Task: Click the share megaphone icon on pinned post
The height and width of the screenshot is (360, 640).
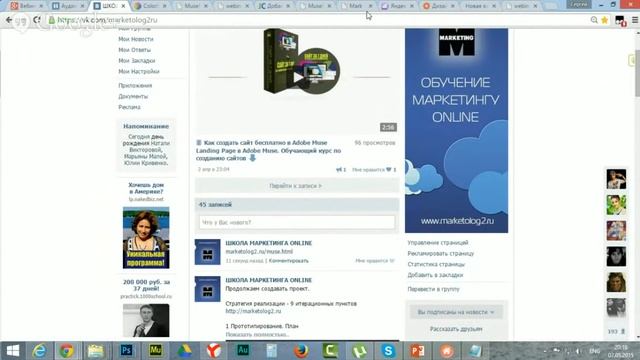Action: click(x=339, y=169)
